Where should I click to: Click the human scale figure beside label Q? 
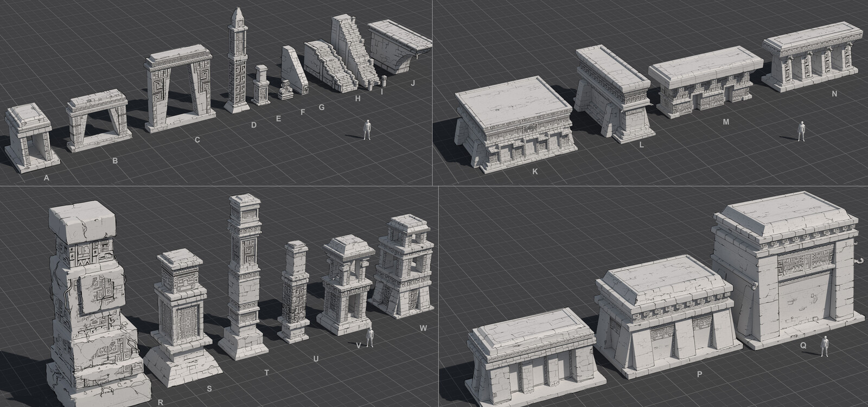pyautogui.click(x=825, y=347)
